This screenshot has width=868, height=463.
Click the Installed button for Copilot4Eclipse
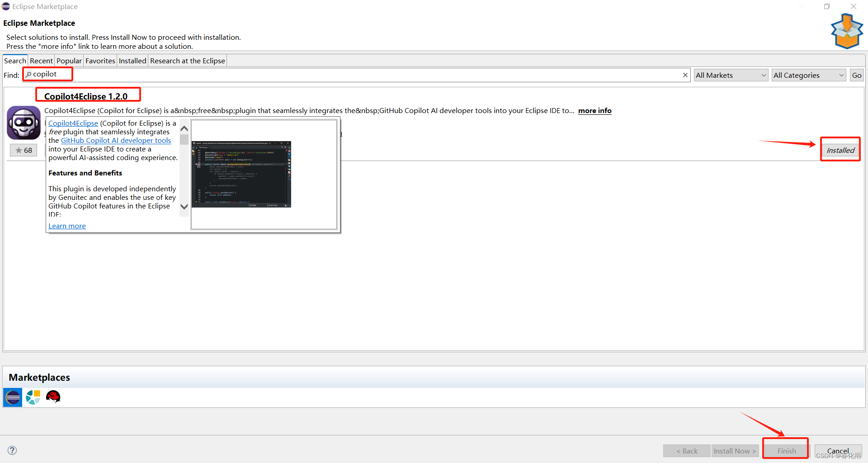click(840, 150)
